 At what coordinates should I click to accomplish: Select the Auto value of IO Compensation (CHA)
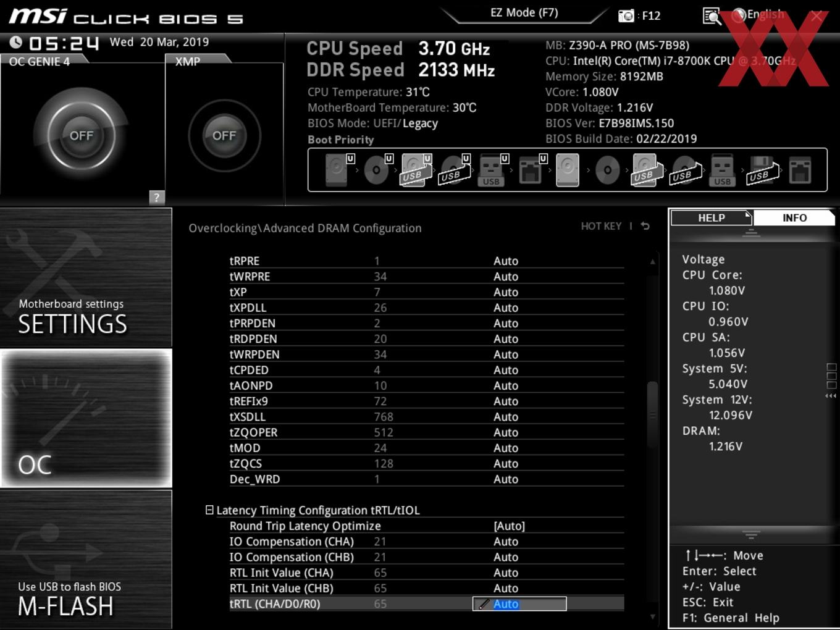[506, 542]
